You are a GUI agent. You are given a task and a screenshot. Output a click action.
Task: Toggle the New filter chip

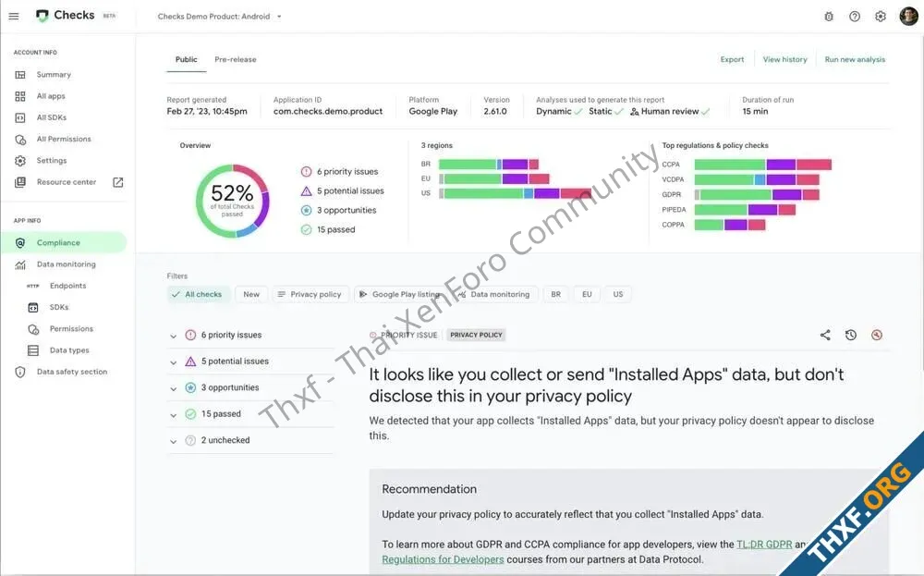[x=251, y=294]
